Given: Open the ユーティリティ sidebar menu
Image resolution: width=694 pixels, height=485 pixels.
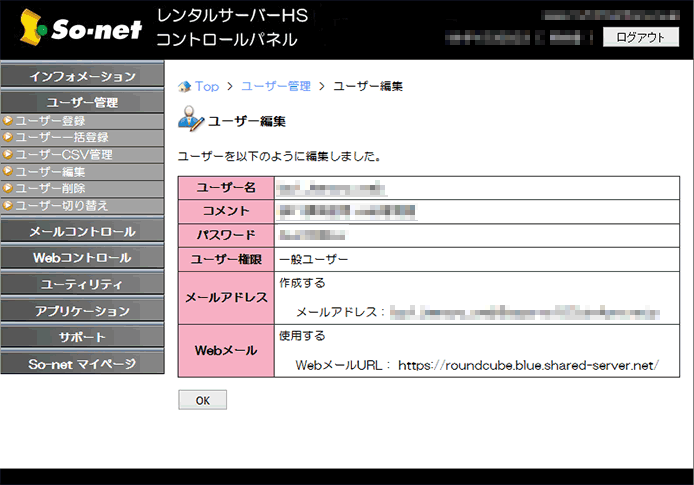Looking at the screenshot, I should click(82, 285).
